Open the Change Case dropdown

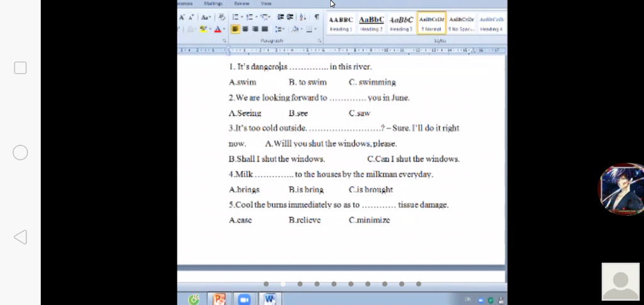pos(206,17)
